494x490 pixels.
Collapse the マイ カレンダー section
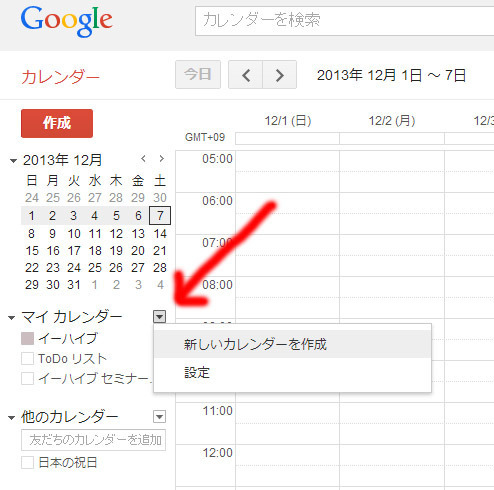tap(12, 318)
